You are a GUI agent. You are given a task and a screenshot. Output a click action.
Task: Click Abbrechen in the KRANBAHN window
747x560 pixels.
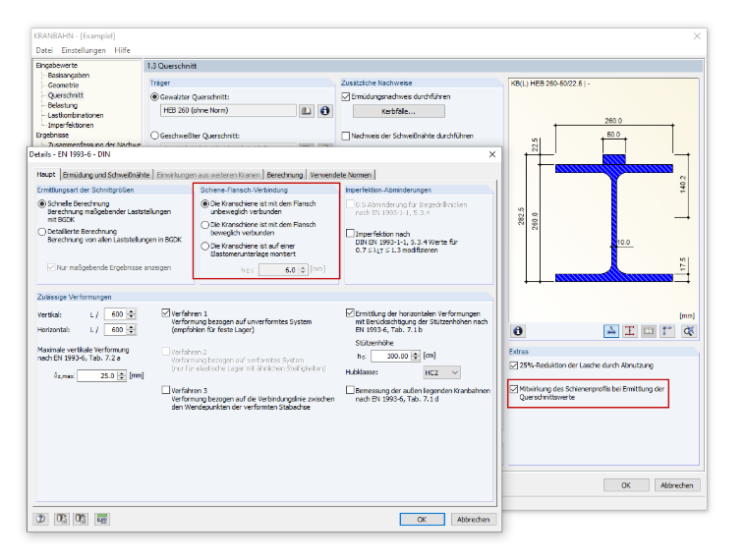[x=677, y=484]
